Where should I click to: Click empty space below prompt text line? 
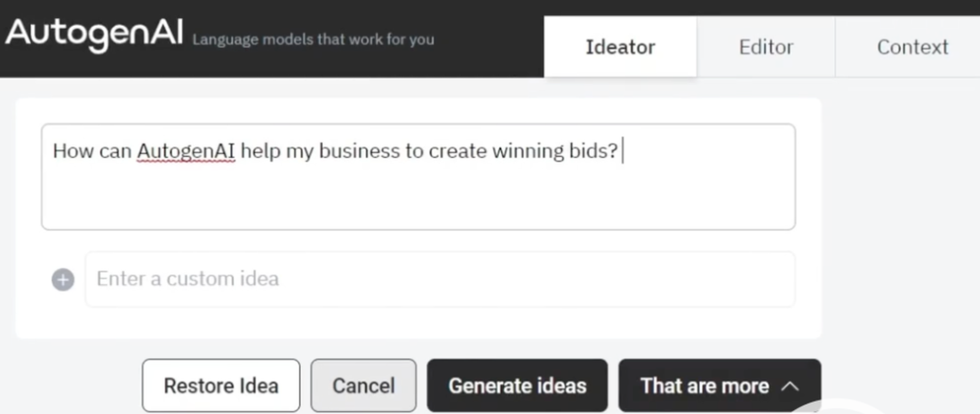[418, 199]
